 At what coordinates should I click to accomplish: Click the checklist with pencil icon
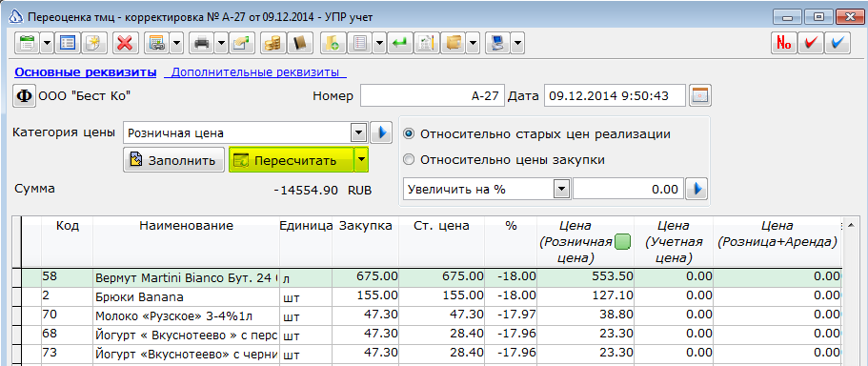426,43
